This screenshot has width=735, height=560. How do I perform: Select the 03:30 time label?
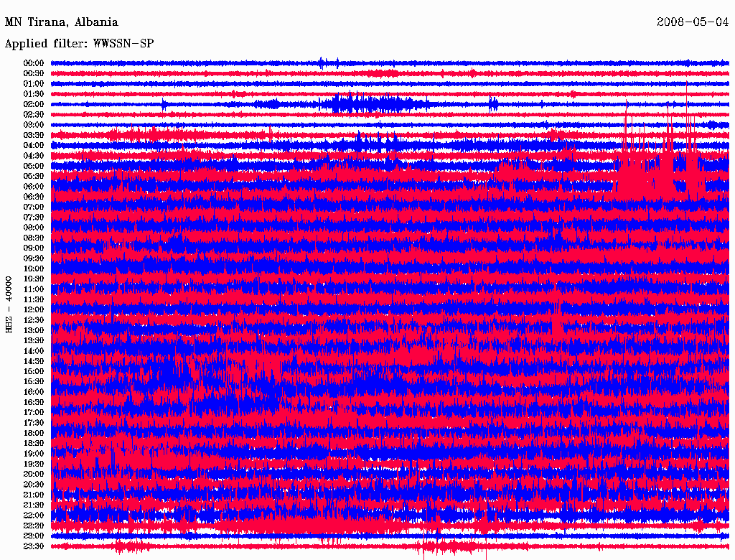point(34,135)
